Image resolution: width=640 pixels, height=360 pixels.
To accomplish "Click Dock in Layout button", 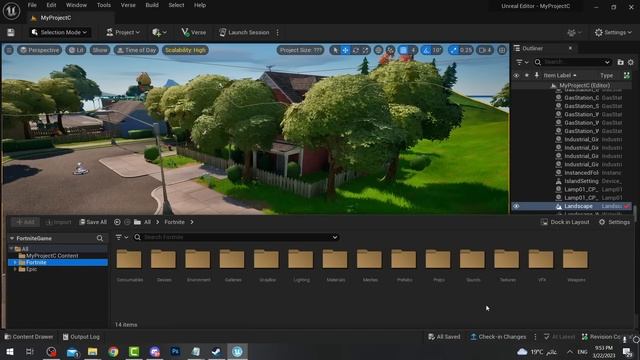I will coord(565,222).
